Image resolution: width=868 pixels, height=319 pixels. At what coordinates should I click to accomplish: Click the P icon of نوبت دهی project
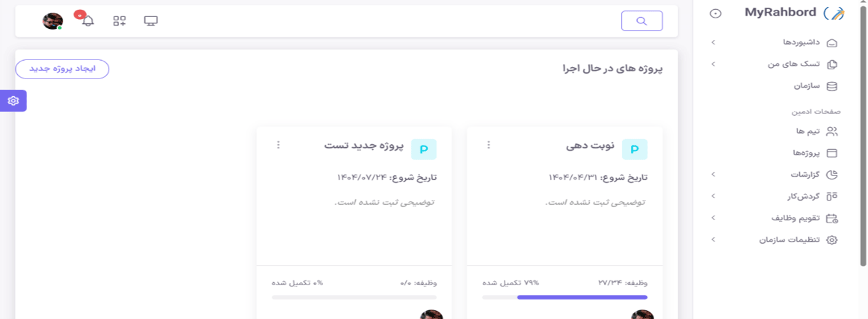click(635, 149)
